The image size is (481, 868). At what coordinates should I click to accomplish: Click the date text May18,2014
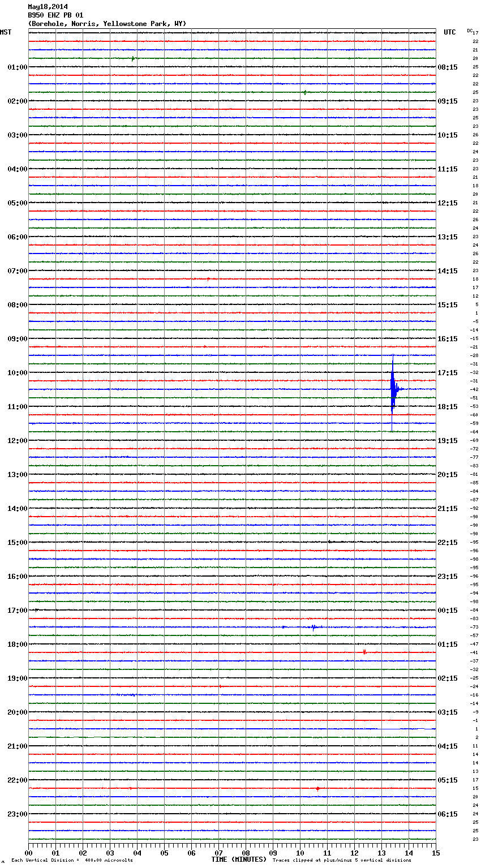pos(48,7)
